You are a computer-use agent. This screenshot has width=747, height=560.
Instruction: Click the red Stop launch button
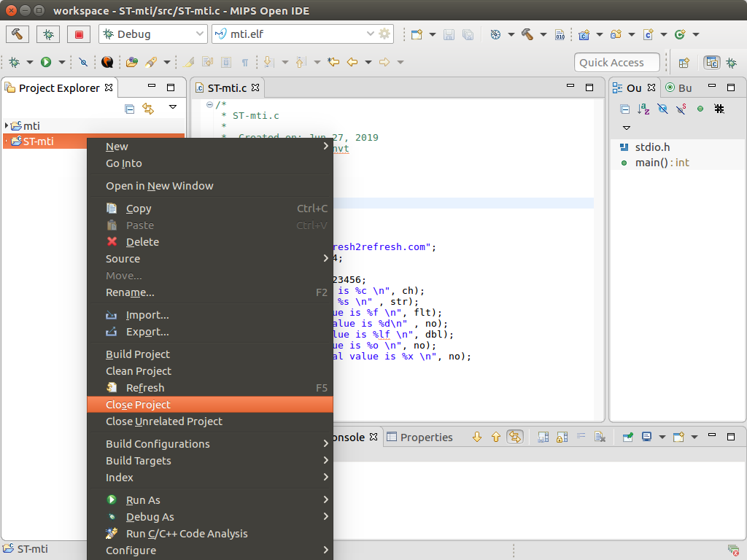(79, 34)
